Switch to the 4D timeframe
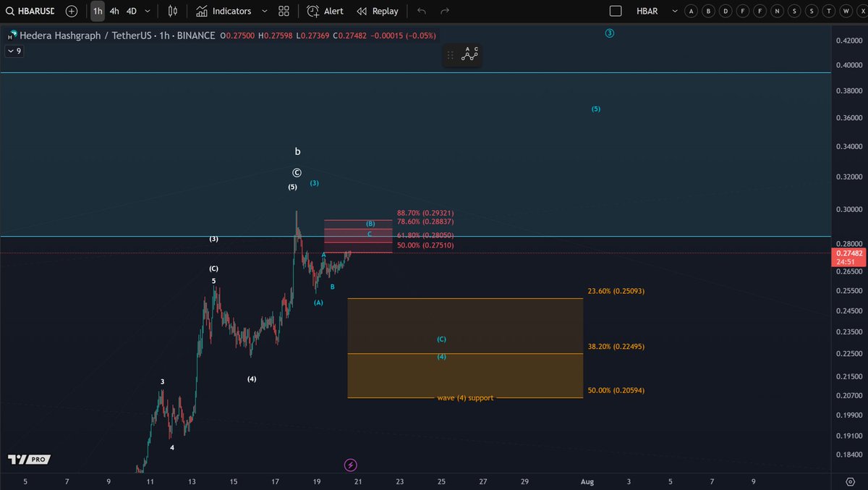The image size is (868, 490). 131,11
